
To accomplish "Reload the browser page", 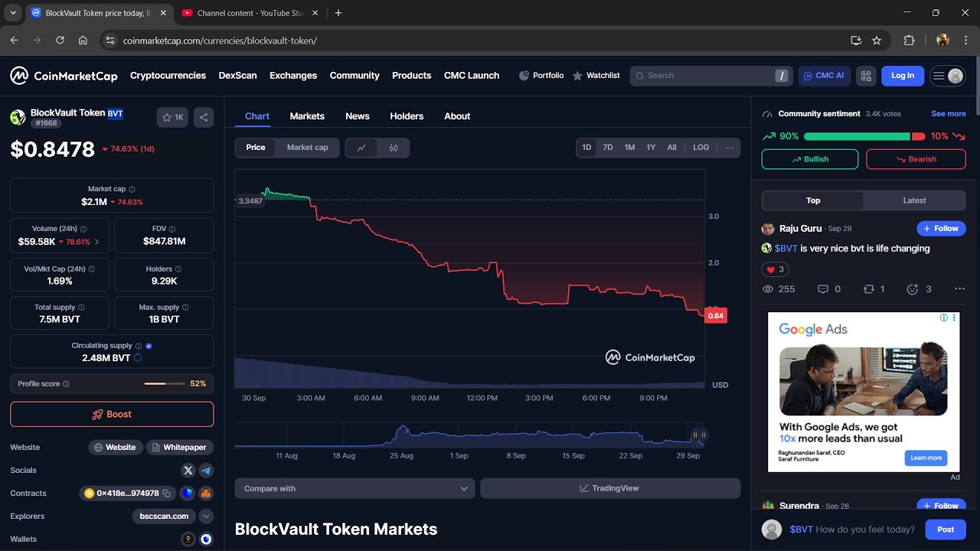I will [x=60, y=41].
